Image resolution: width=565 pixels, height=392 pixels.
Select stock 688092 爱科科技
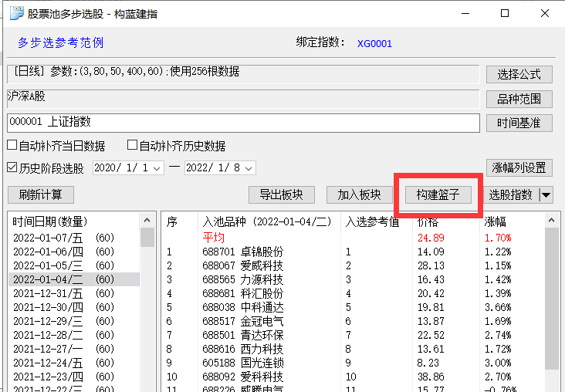(x=354, y=377)
